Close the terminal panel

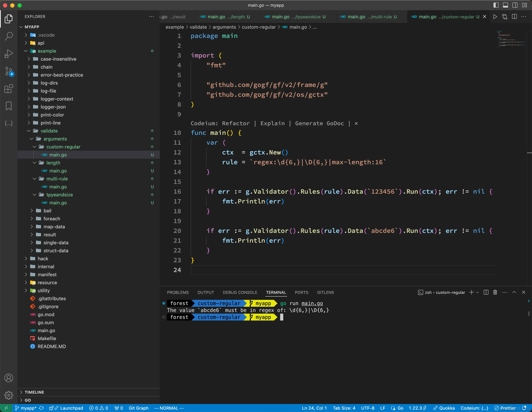(523, 292)
